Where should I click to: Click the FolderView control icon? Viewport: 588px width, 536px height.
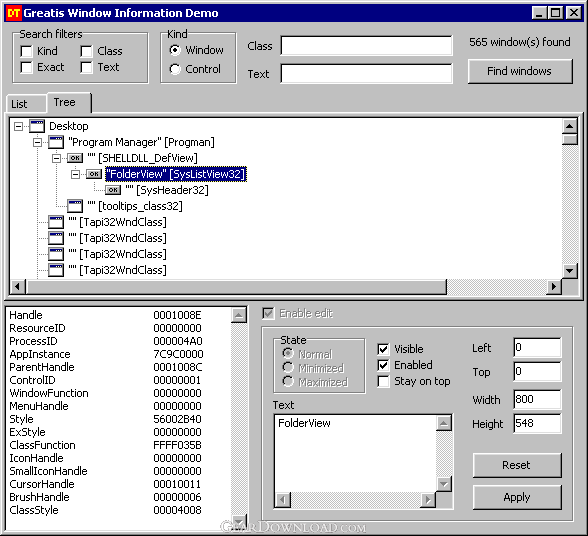click(x=94, y=174)
